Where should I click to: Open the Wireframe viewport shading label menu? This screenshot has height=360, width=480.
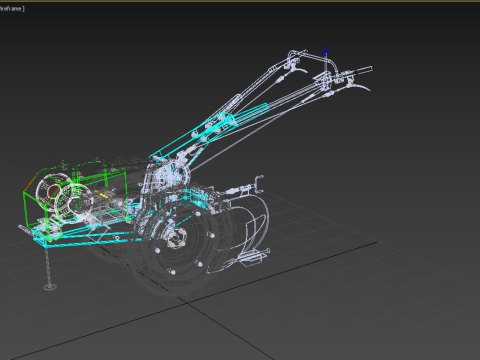(x=11, y=9)
